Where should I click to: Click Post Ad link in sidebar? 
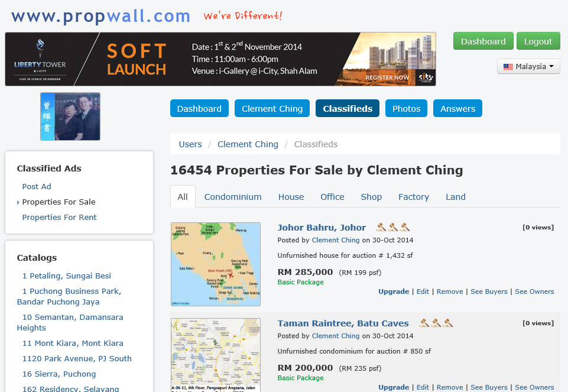37,187
